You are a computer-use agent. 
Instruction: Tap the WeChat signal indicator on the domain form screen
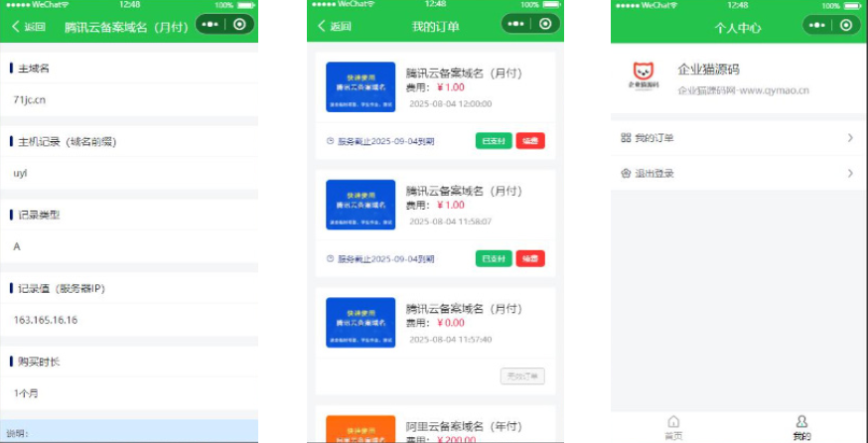(x=38, y=4)
